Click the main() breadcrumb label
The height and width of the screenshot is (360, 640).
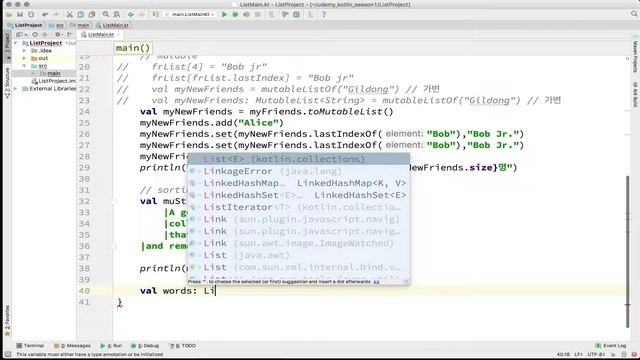tap(133, 48)
